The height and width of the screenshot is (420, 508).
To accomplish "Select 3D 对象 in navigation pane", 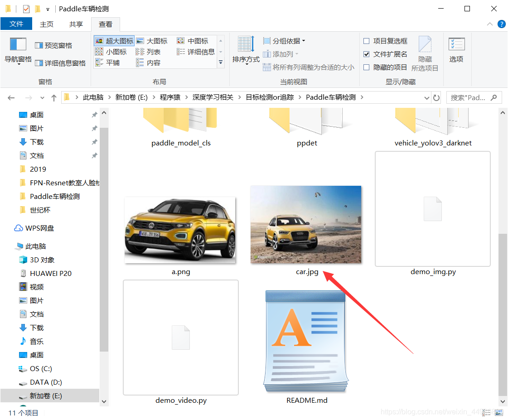I will [x=37, y=260].
